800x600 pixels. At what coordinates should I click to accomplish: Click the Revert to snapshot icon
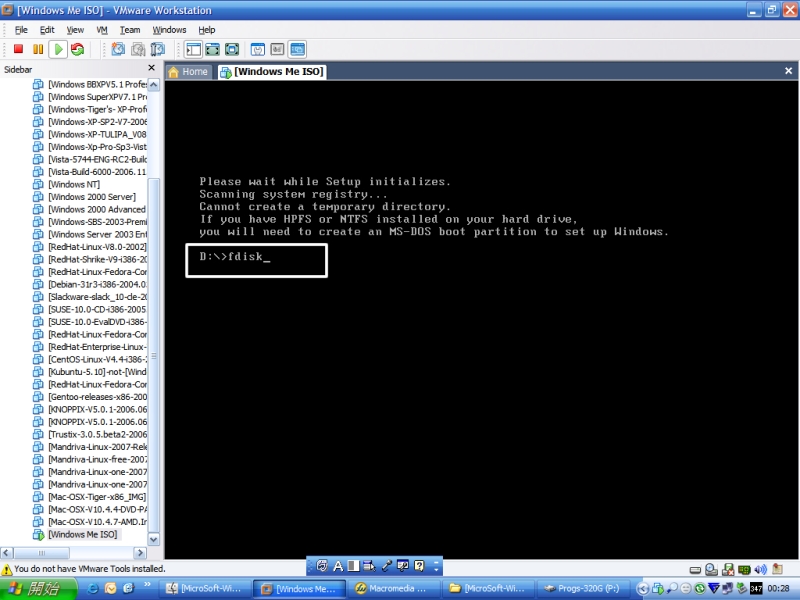[138, 49]
